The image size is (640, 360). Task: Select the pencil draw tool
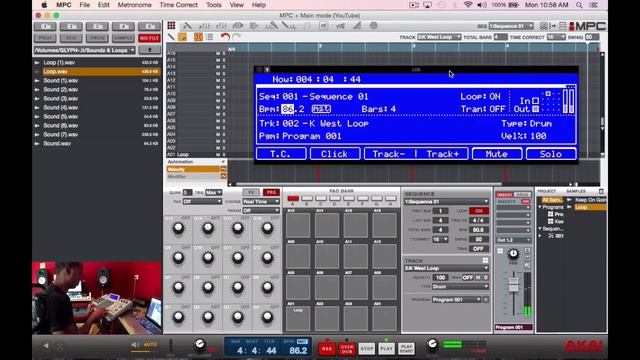[x=171, y=37]
